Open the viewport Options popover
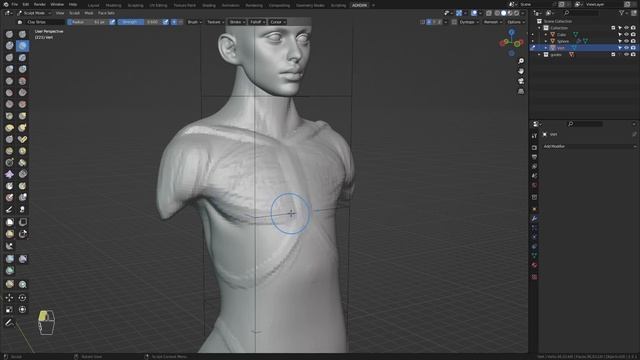640x360 pixels. (x=516, y=22)
